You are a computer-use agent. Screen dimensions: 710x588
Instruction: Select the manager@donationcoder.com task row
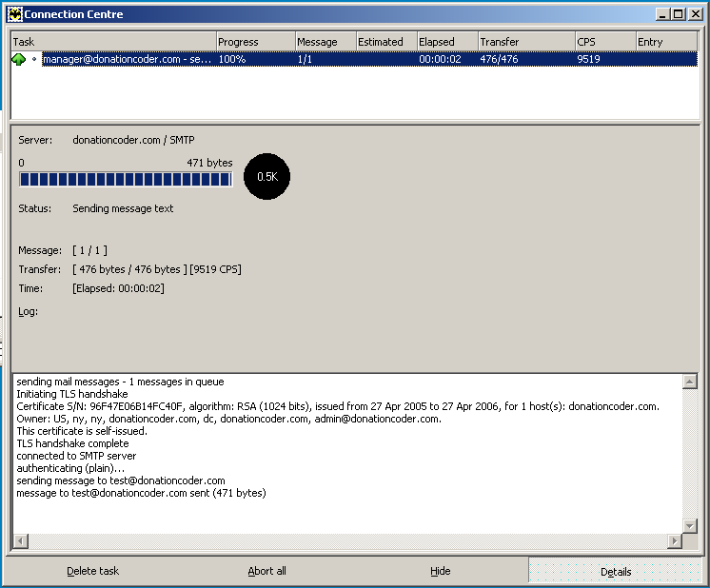click(x=355, y=59)
